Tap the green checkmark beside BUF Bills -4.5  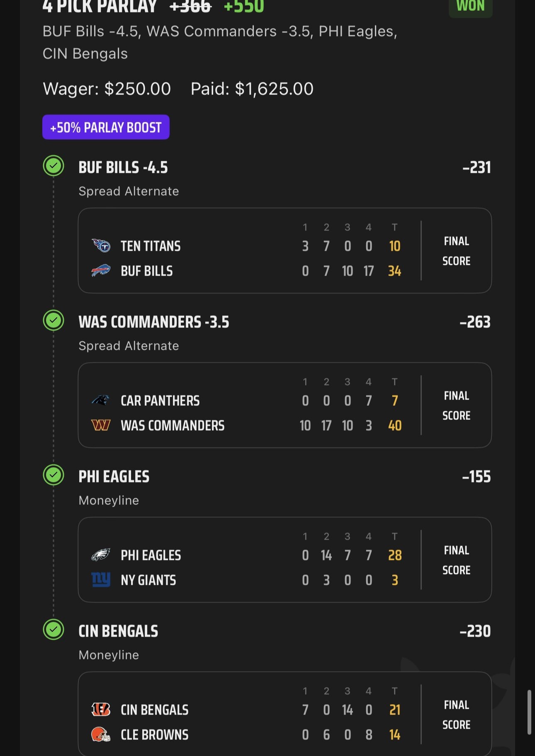pyautogui.click(x=53, y=166)
